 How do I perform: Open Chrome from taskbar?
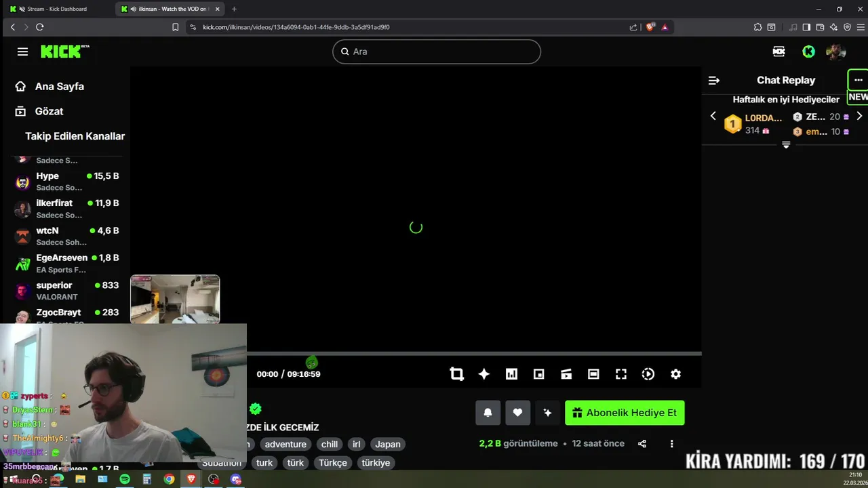(x=169, y=479)
